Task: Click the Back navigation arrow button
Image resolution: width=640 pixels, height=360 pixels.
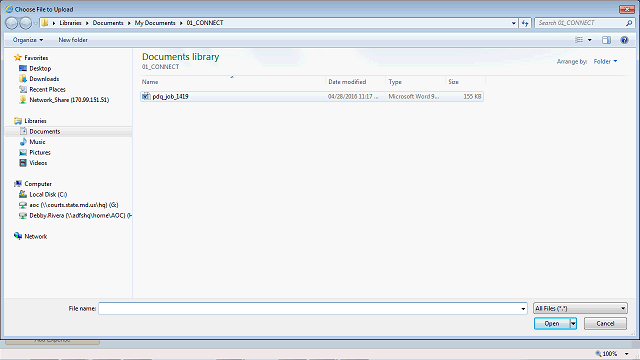Action: [x=11, y=23]
